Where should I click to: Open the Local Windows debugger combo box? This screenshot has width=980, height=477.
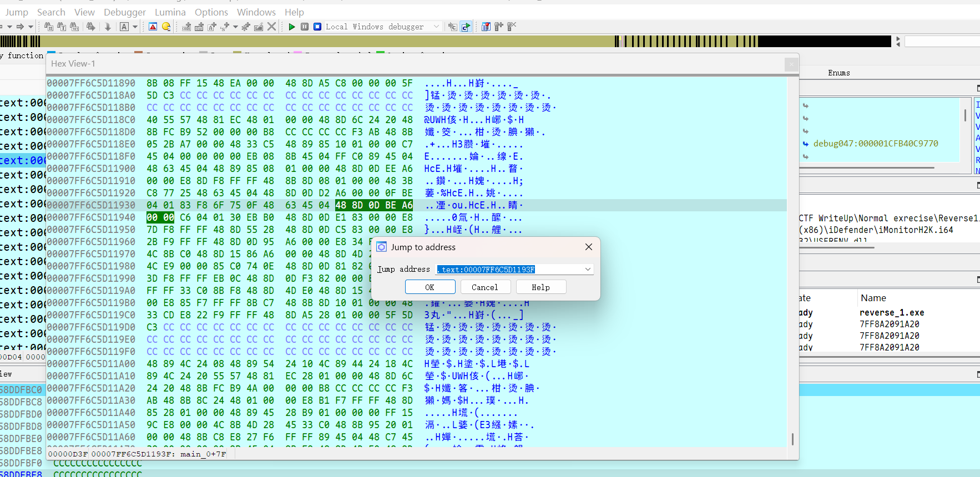click(383, 27)
